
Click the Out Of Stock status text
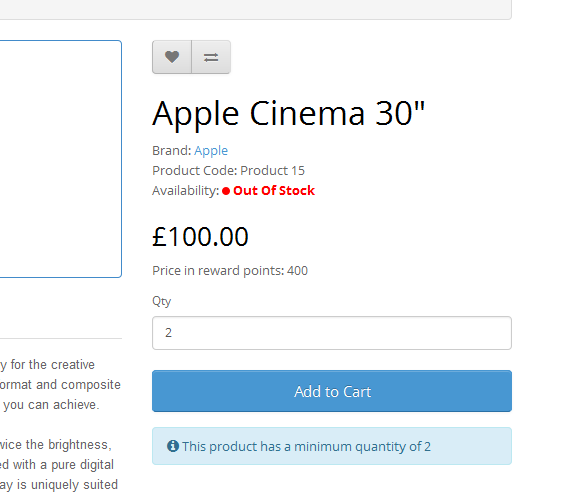pos(274,191)
